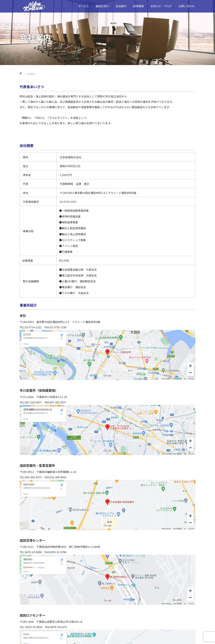Open larger-map link in 本社 map card
This screenshot has width=215, height=644.
(x=26, y=344)
